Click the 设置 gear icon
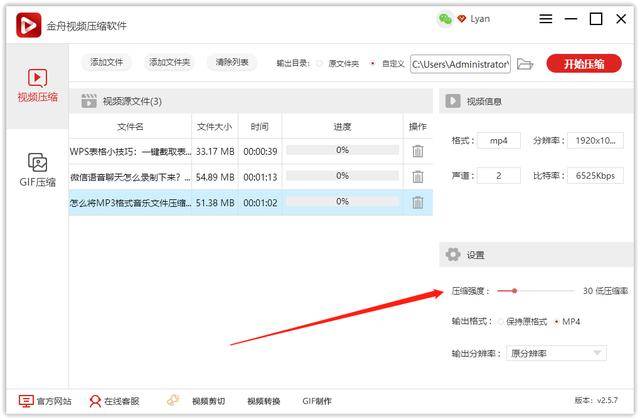 [x=453, y=255]
